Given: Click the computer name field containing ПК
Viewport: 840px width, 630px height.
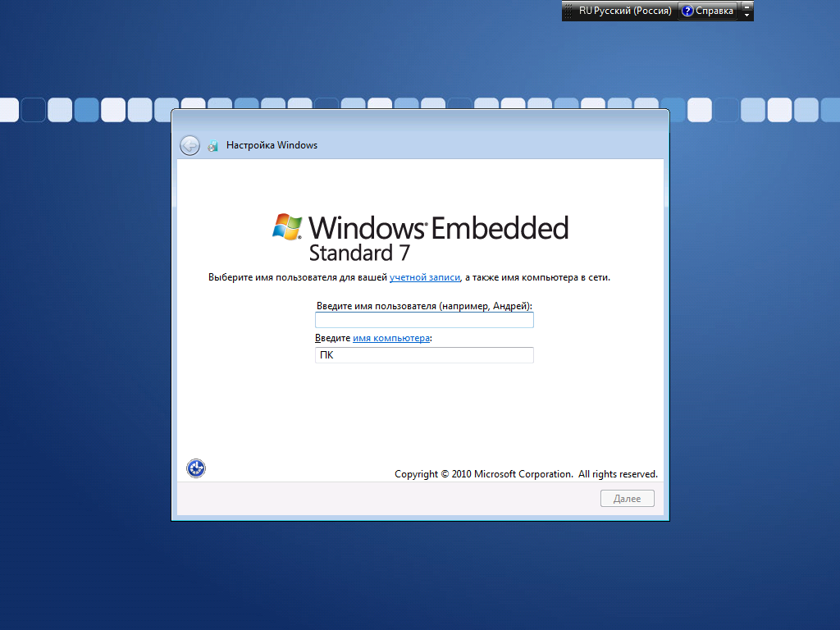Looking at the screenshot, I should tap(424, 355).
